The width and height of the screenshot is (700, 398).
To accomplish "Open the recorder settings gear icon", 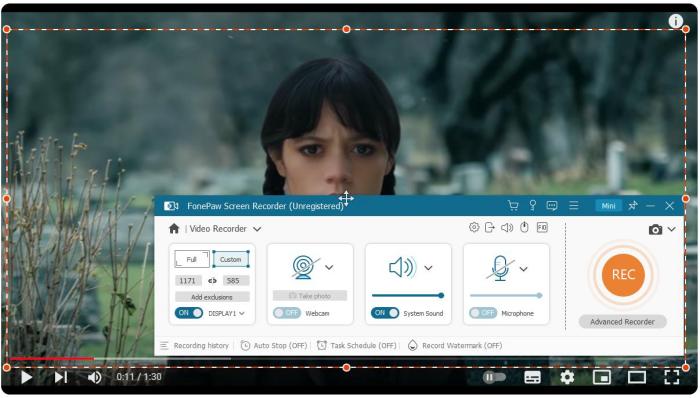I will [x=474, y=228].
